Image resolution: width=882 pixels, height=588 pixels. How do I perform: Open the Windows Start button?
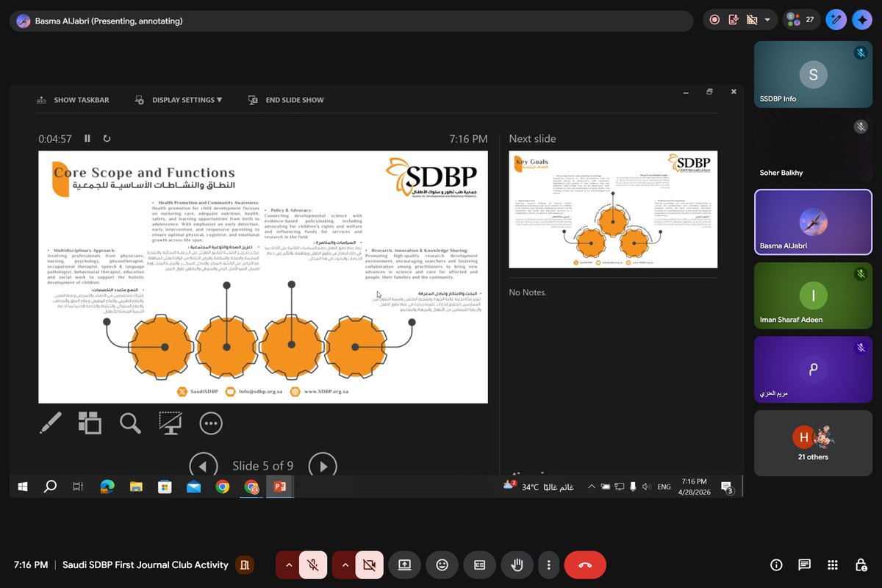pyautogui.click(x=23, y=487)
